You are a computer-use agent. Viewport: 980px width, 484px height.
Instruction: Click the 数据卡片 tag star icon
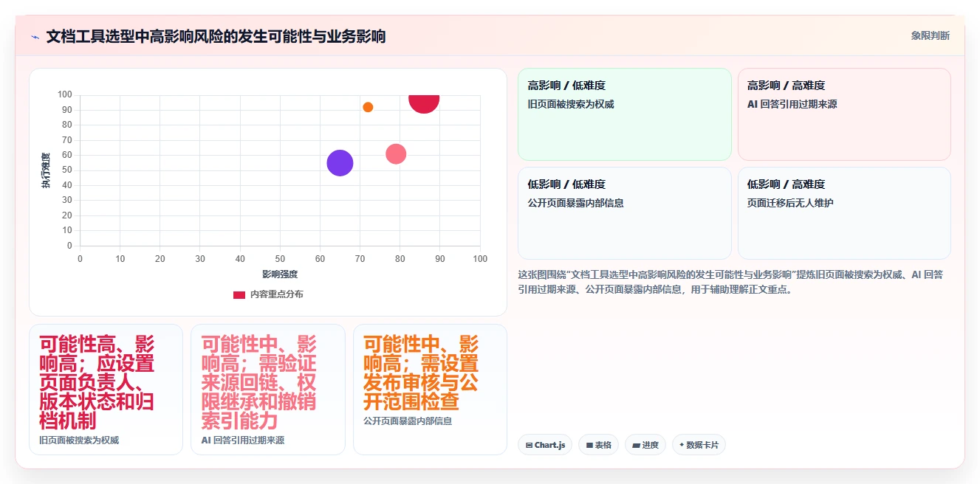682,445
